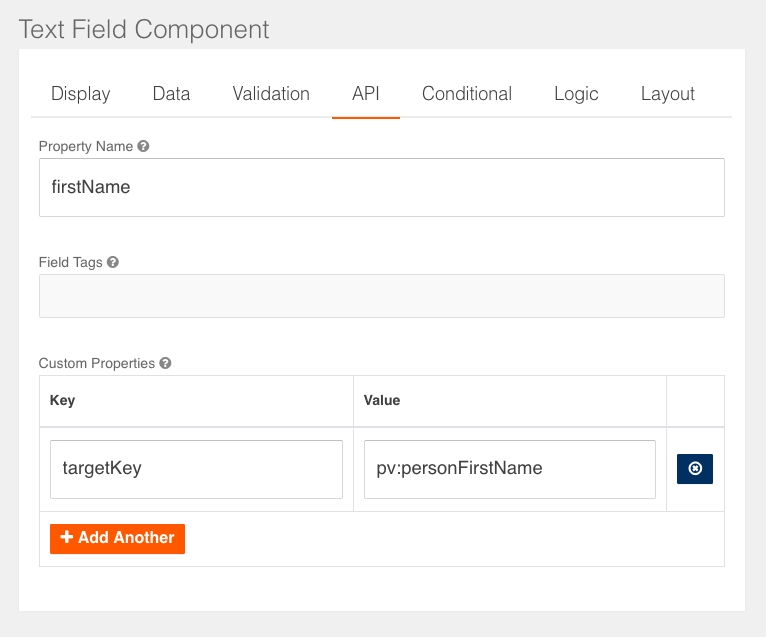The height and width of the screenshot is (637, 766).
Task: Open the Conditional tab
Action: [x=467, y=94]
